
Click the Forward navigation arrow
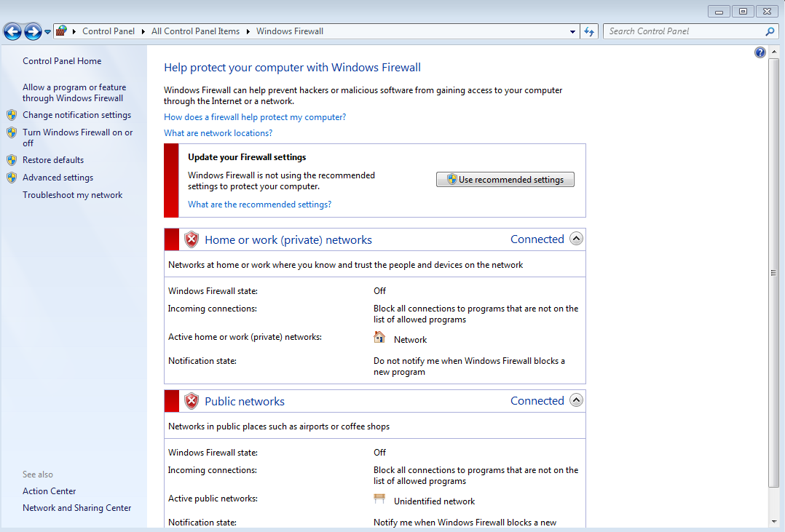click(x=33, y=31)
